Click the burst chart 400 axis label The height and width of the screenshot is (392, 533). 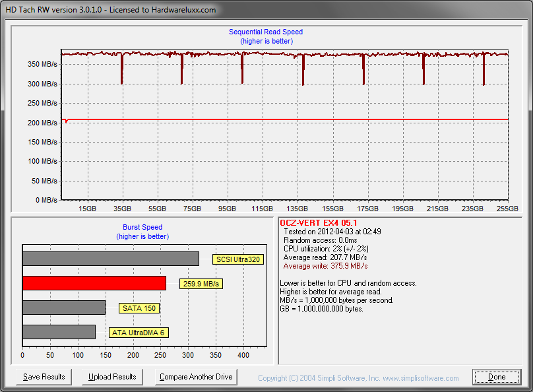click(243, 355)
